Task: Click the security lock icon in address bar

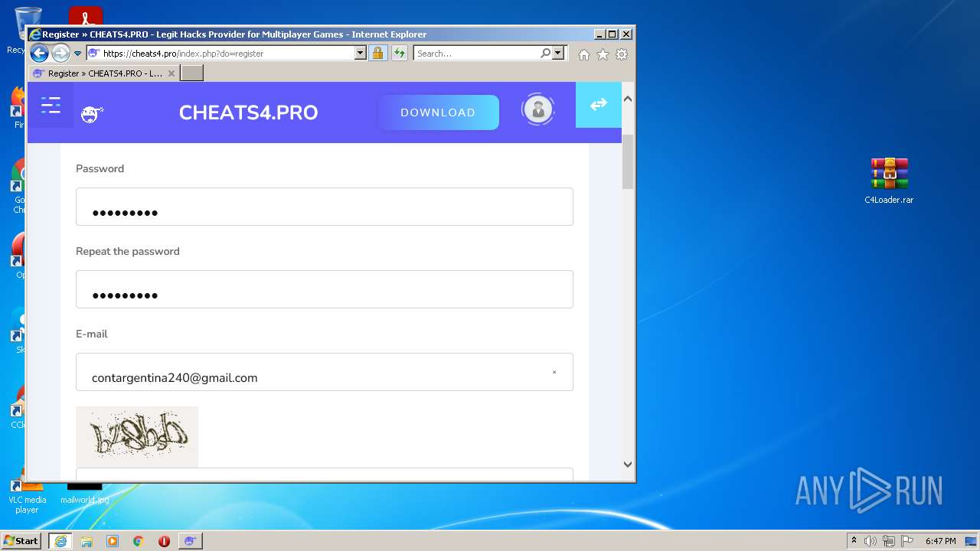Action: [x=377, y=53]
